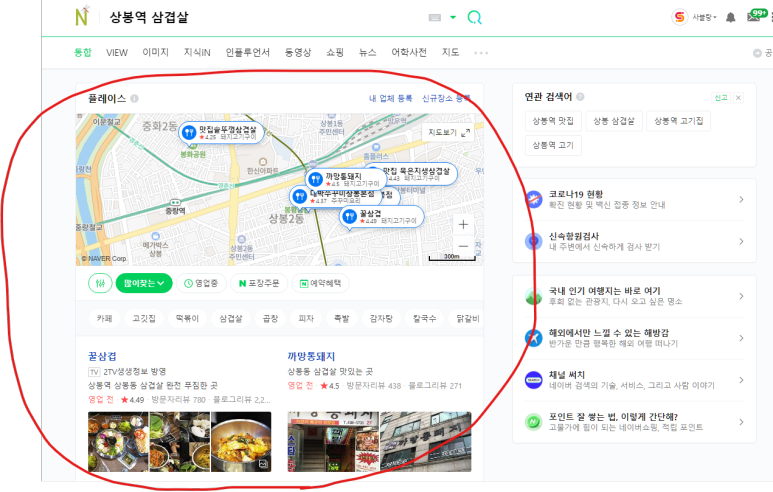Image resolution: width=773 pixels, height=492 pixels.
Task: Select the 고깃집 category chip
Action: (x=143, y=318)
